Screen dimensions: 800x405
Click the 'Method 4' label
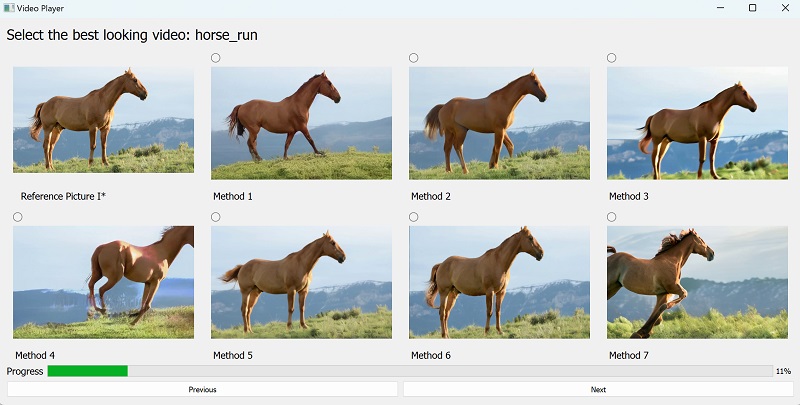[35, 356]
